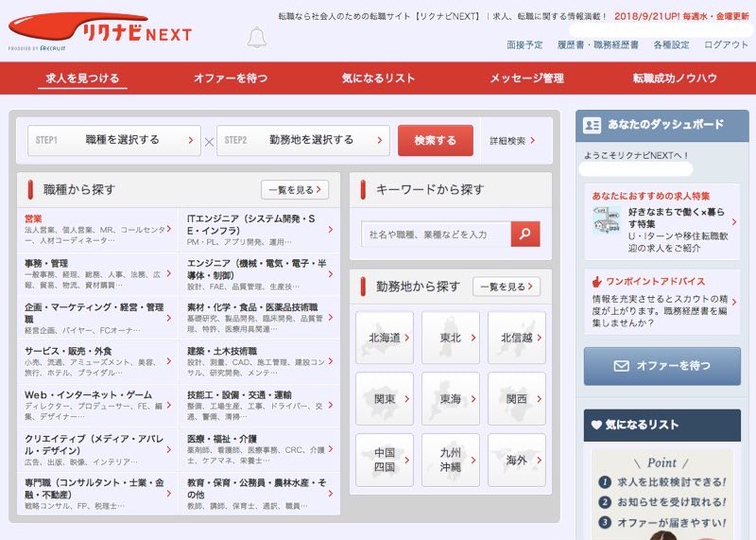Open sidebar 気になるリスト header

click(x=662, y=426)
